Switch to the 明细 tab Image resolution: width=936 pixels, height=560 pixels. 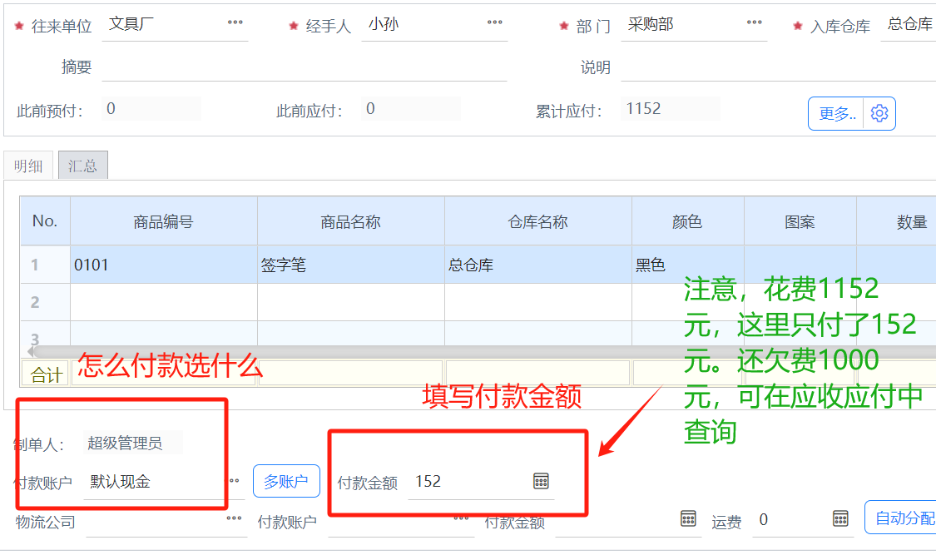pos(28,166)
